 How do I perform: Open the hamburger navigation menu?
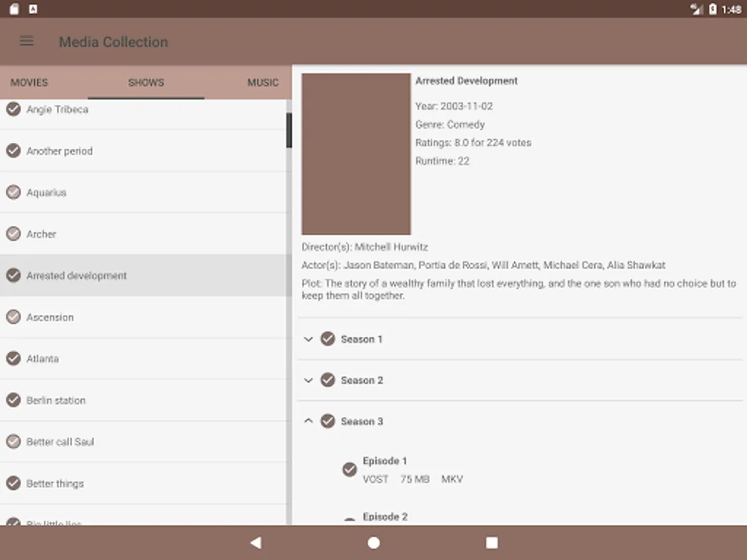point(26,42)
